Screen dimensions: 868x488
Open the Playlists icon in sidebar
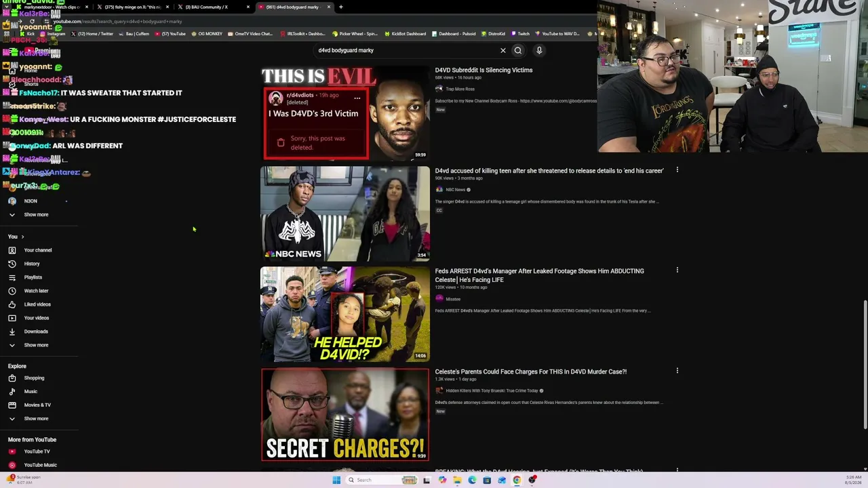pyautogui.click(x=12, y=277)
